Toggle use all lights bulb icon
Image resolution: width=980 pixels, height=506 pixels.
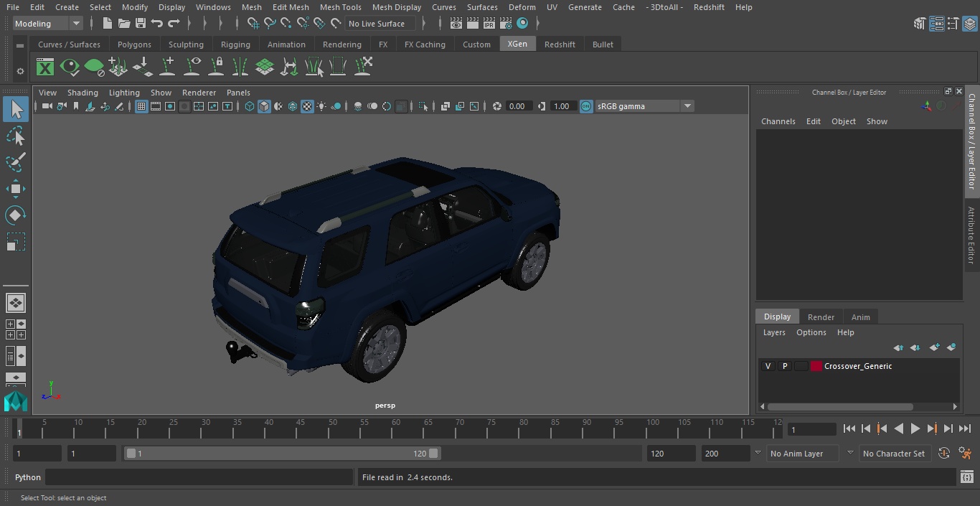[x=321, y=106]
